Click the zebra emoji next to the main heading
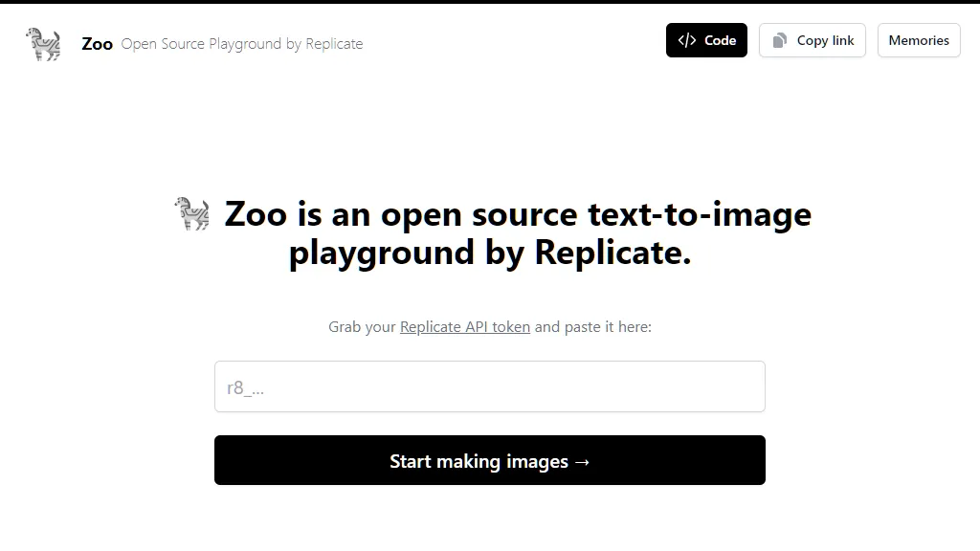 coord(191,213)
